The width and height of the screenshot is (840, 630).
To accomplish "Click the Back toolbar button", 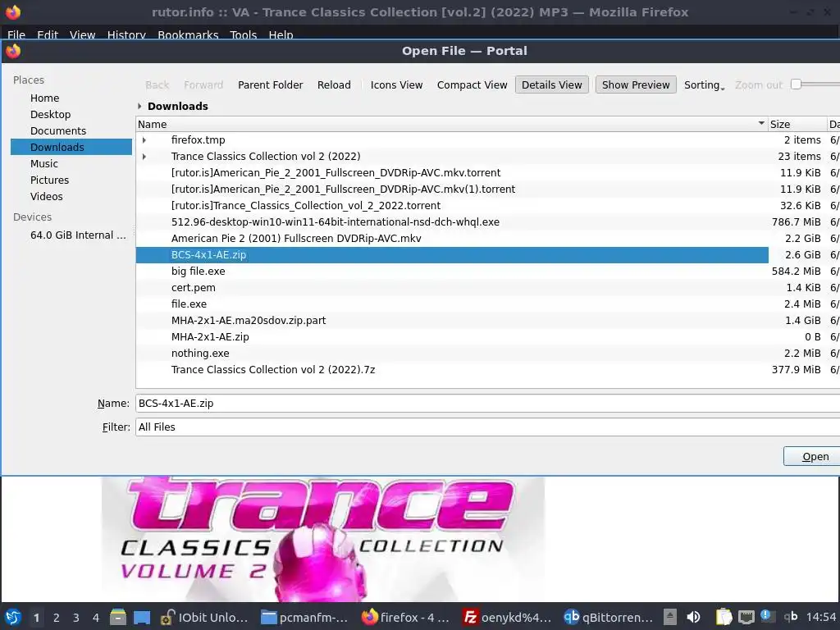I will (x=157, y=84).
